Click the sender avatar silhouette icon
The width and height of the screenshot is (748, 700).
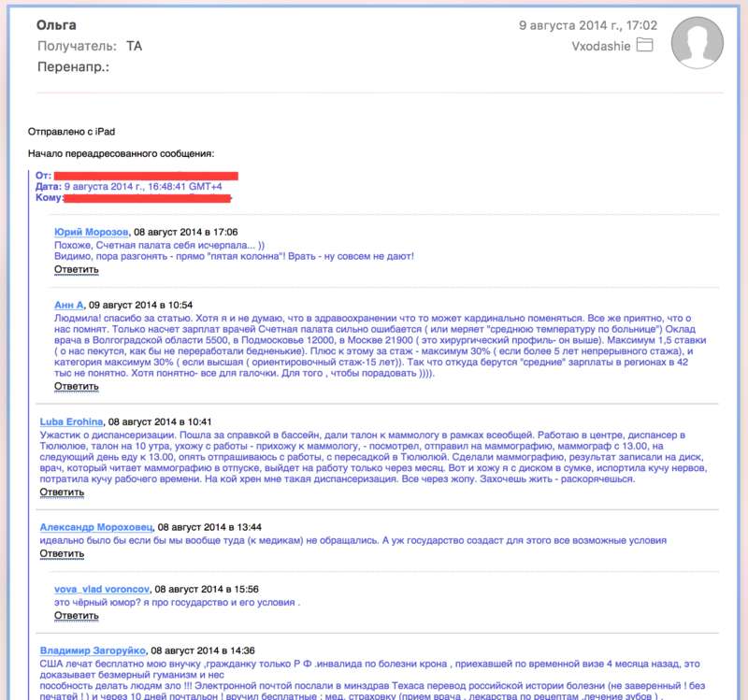[697, 42]
